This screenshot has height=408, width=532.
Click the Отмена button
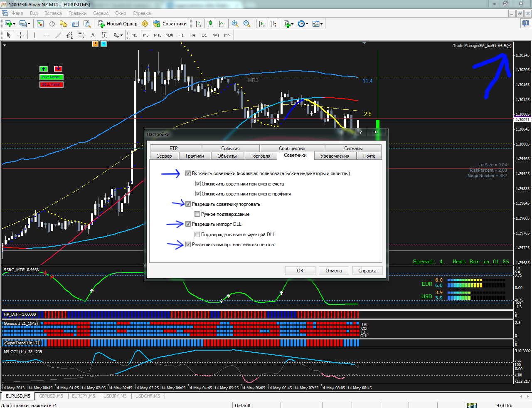(x=334, y=271)
